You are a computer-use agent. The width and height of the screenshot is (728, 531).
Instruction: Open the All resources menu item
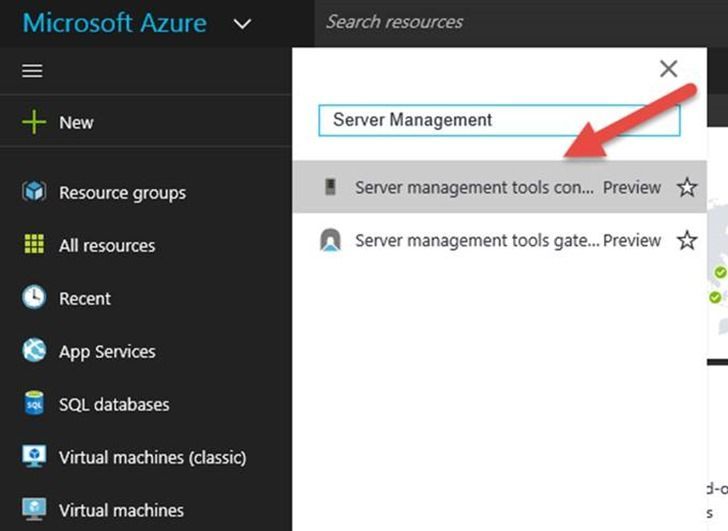[x=107, y=245]
